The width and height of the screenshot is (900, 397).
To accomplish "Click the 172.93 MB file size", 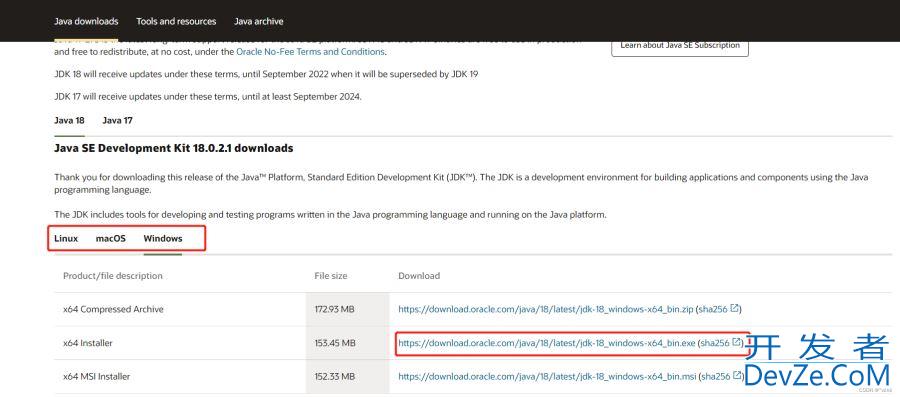I will 335,309.
